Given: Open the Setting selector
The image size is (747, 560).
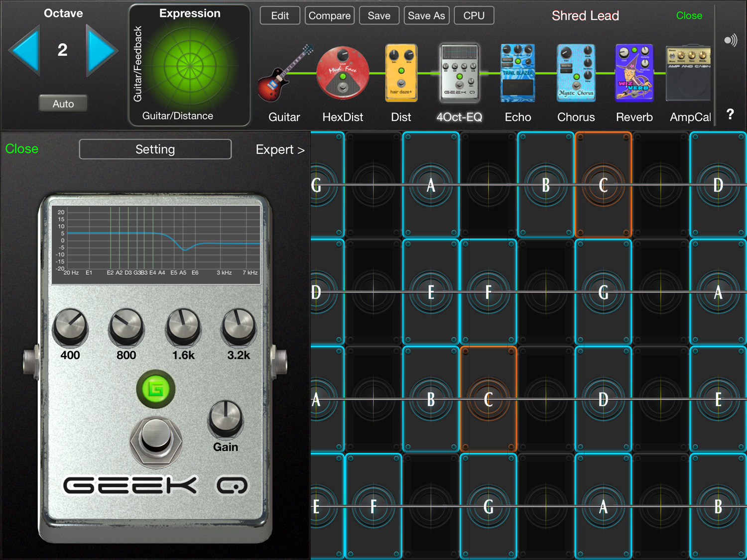Looking at the screenshot, I should tap(155, 149).
